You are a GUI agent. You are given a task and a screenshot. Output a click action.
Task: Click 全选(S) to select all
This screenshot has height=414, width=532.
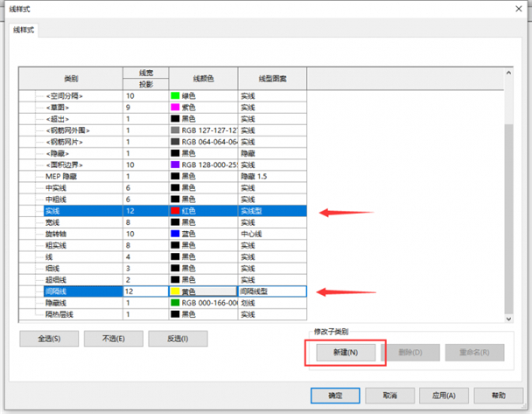coord(49,339)
